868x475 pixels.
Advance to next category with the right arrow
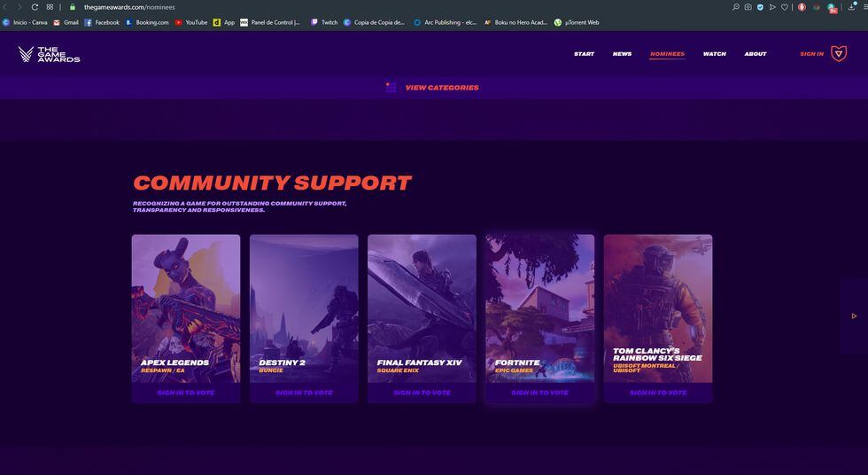(854, 316)
